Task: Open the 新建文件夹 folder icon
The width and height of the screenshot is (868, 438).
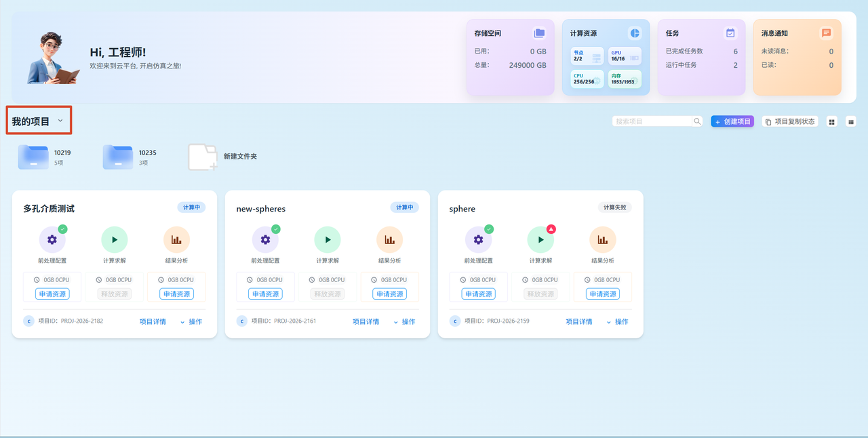Action: pos(203,157)
